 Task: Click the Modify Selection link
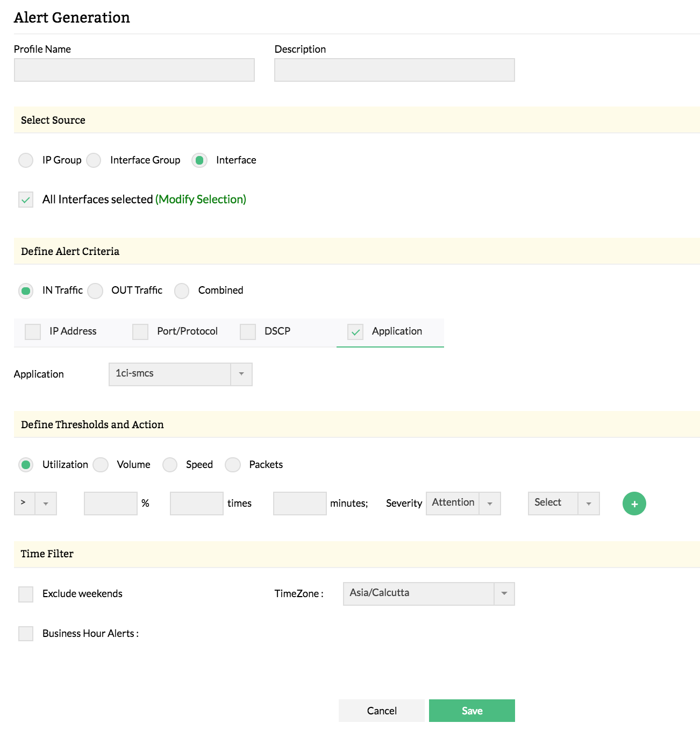201,200
